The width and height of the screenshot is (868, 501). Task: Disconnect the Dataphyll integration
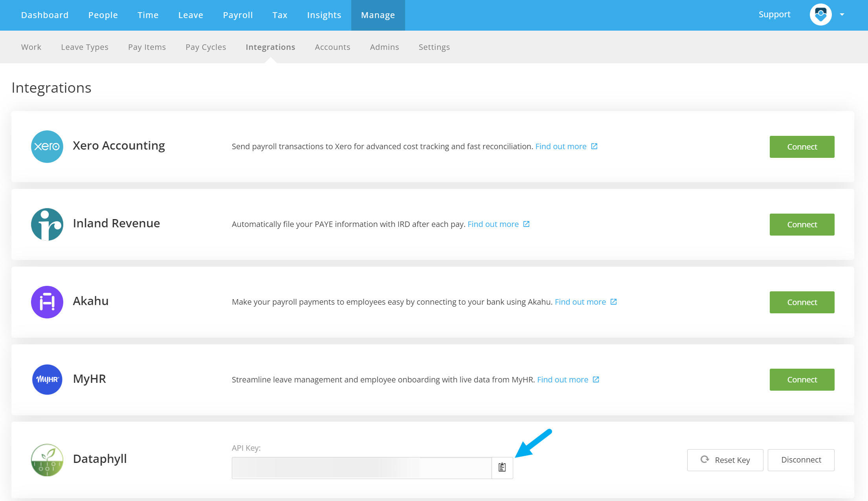tap(801, 460)
